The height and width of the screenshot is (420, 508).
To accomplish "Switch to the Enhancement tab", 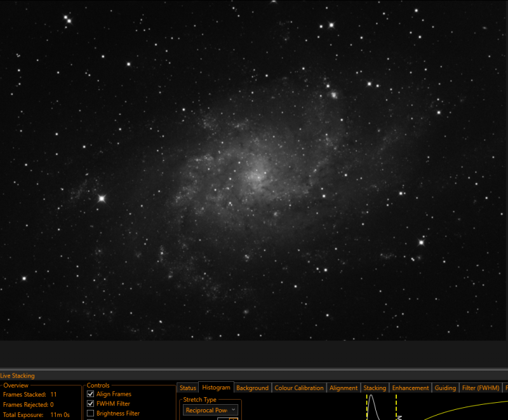I will [x=410, y=388].
